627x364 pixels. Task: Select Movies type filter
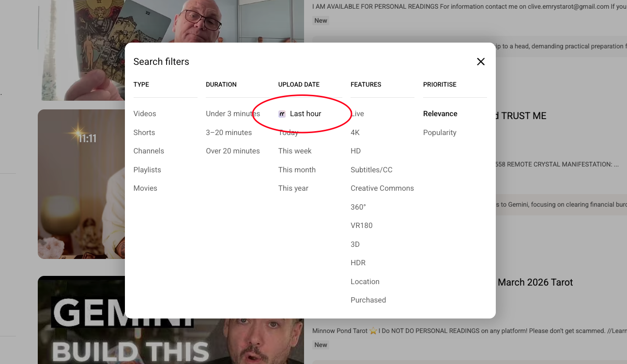tap(145, 188)
